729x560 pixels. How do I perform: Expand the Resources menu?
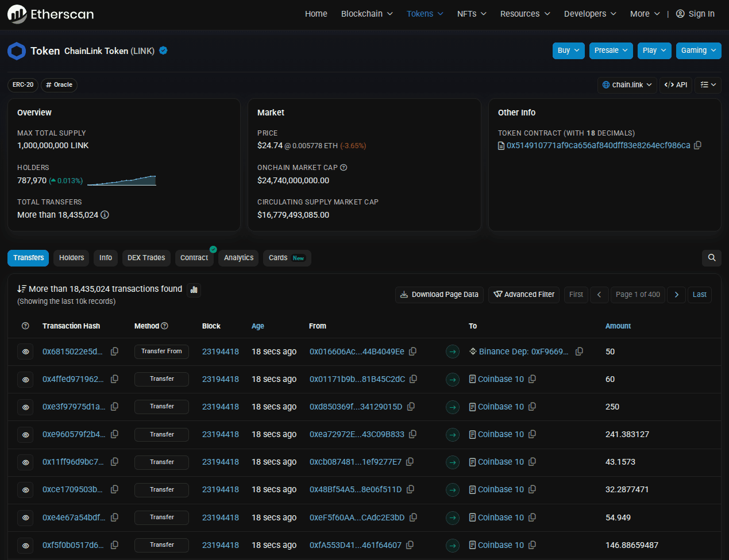point(525,14)
